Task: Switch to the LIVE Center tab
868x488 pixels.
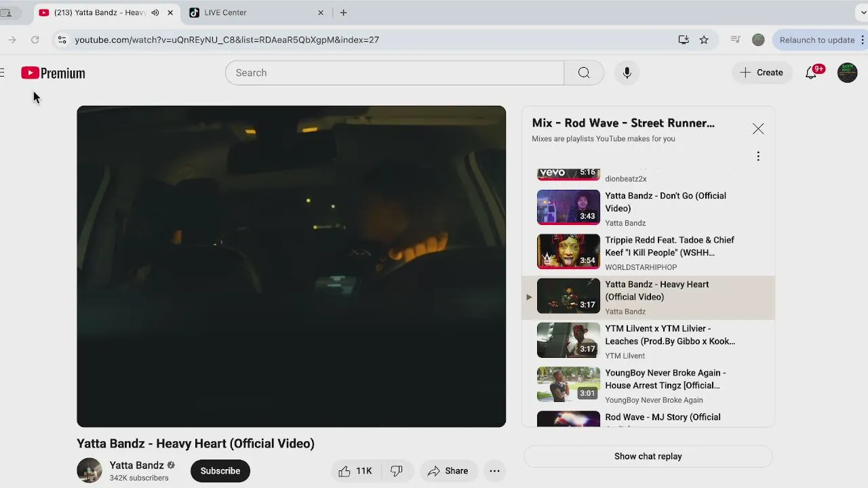Action: [258, 13]
